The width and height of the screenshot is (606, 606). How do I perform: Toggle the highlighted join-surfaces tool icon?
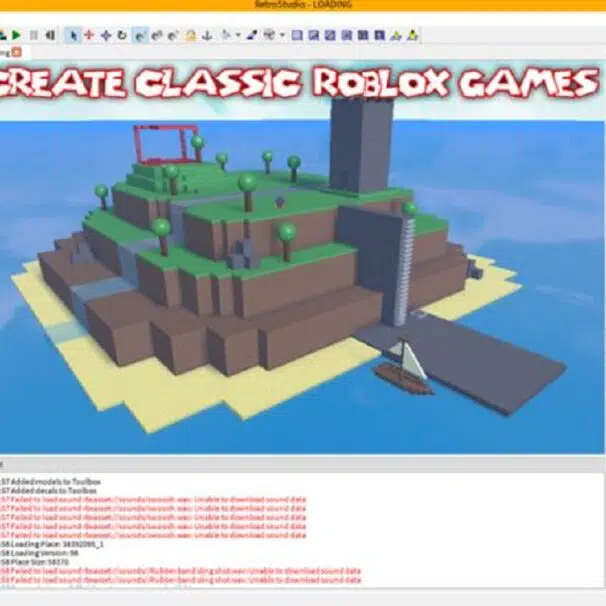[x=140, y=35]
